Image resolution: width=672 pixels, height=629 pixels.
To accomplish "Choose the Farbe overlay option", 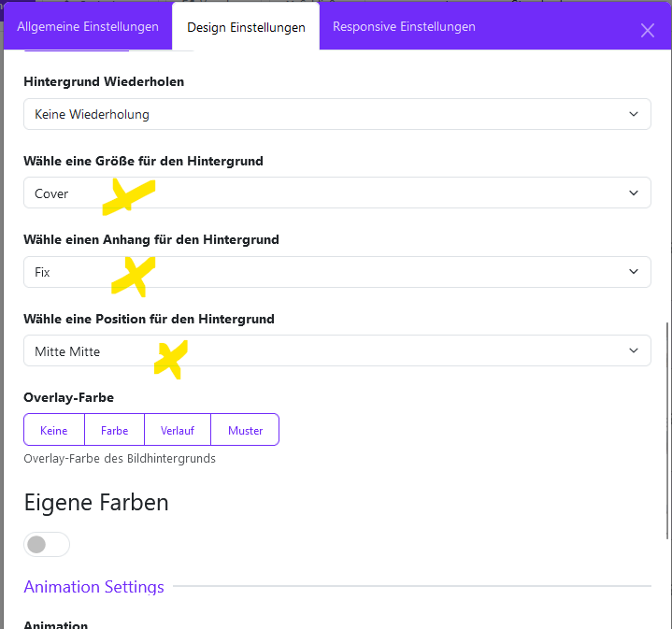I will point(114,430).
